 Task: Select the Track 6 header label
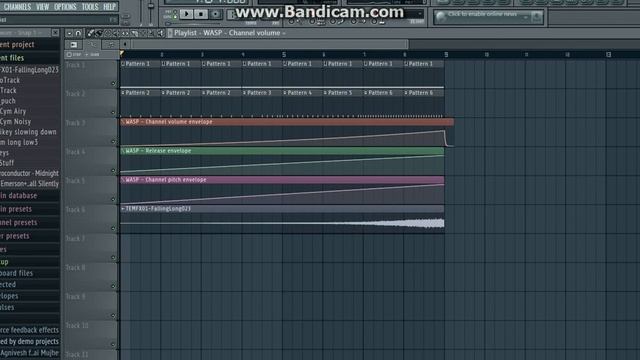(x=76, y=210)
